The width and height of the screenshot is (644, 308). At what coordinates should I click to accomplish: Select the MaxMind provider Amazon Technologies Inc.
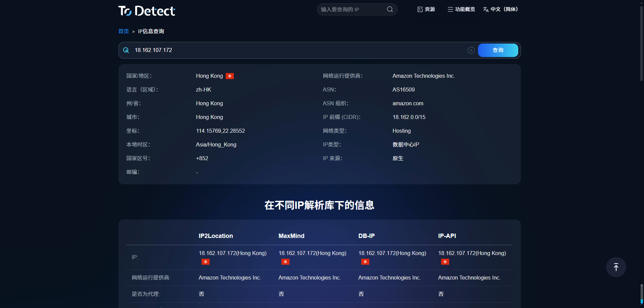coord(310,278)
